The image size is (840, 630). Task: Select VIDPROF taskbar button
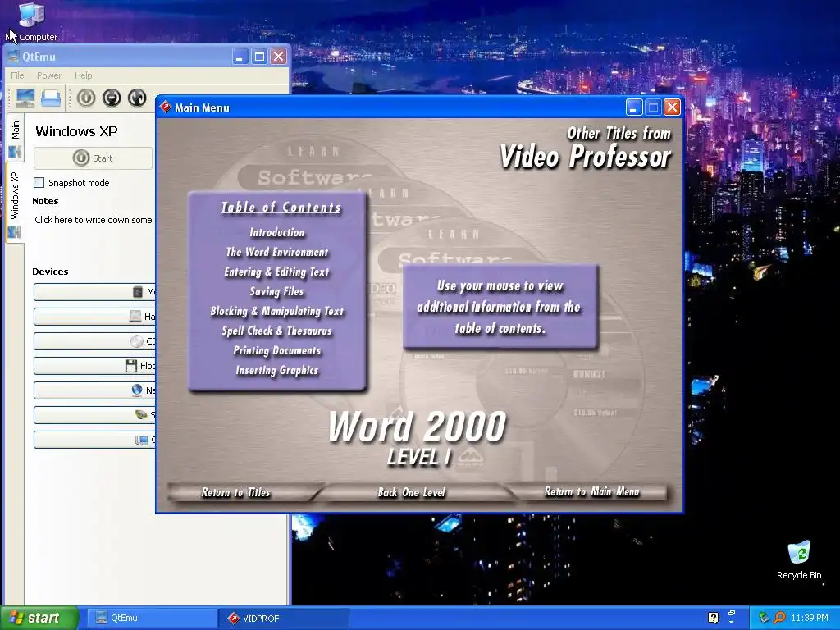pyautogui.click(x=284, y=618)
